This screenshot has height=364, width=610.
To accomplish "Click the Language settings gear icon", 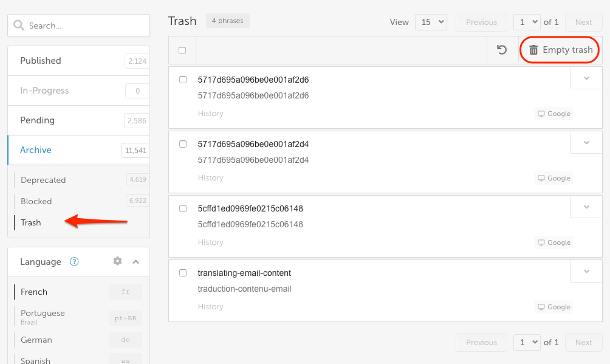I will pyautogui.click(x=117, y=261).
